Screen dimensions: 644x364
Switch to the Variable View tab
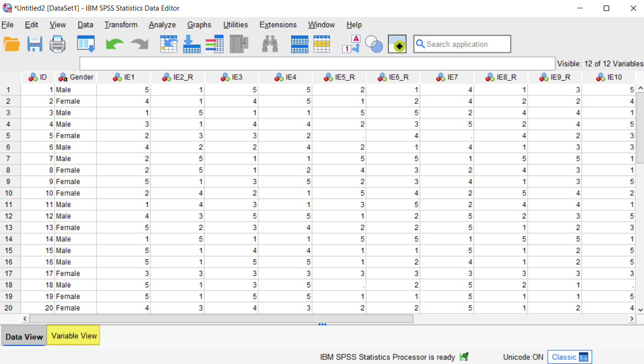(x=73, y=335)
